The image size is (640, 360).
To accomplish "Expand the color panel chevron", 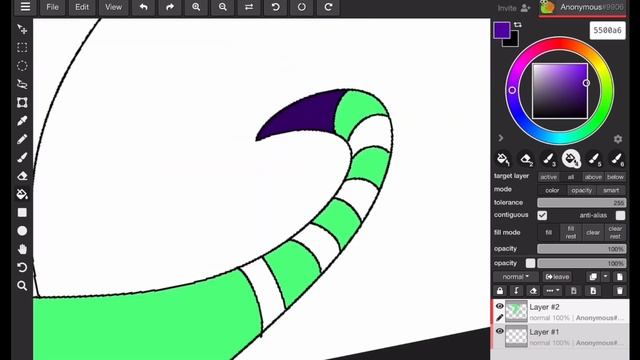I will tap(501, 138).
